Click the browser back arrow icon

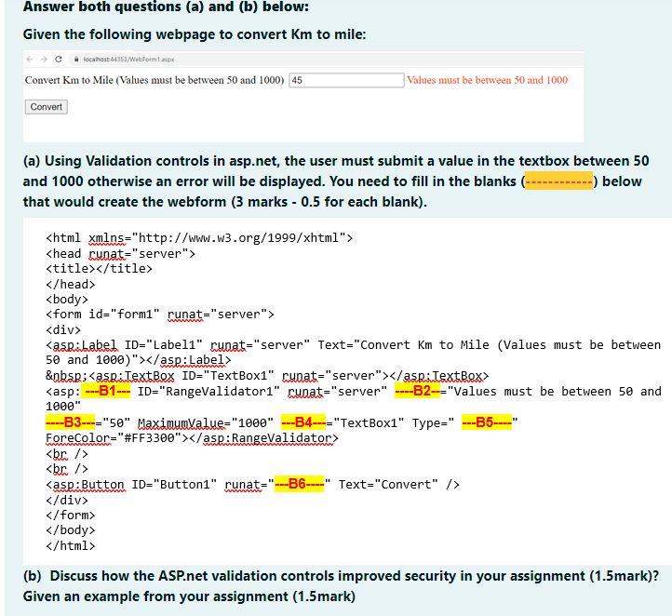(x=29, y=60)
